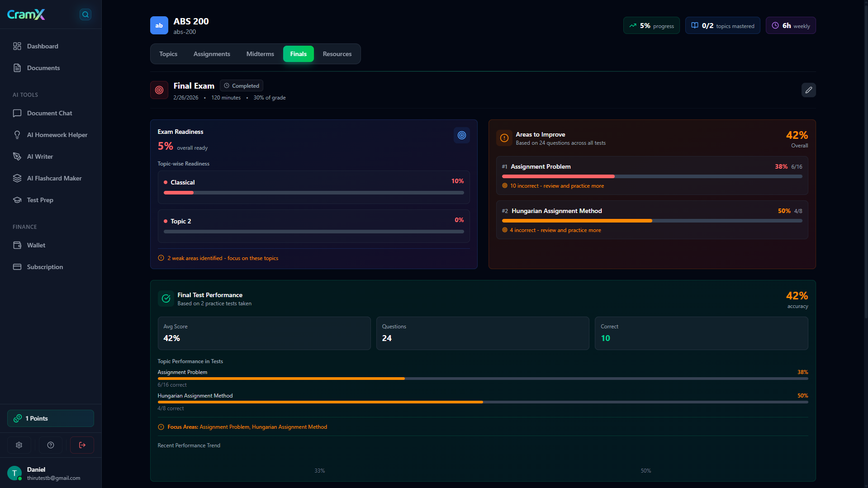Image resolution: width=868 pixels, height=488 pixels.
Task: Click the Test Prep graduation cap icon
Action: [x=17, y=200]
